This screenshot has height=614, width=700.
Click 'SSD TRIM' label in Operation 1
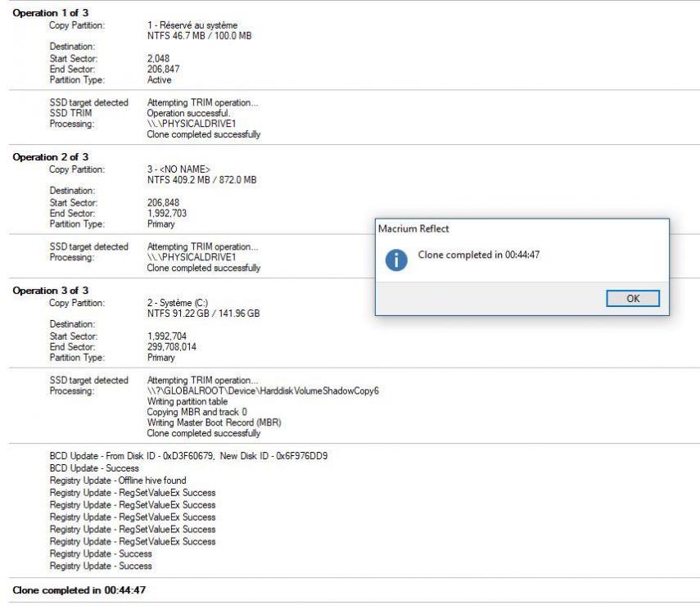point(70,113)
